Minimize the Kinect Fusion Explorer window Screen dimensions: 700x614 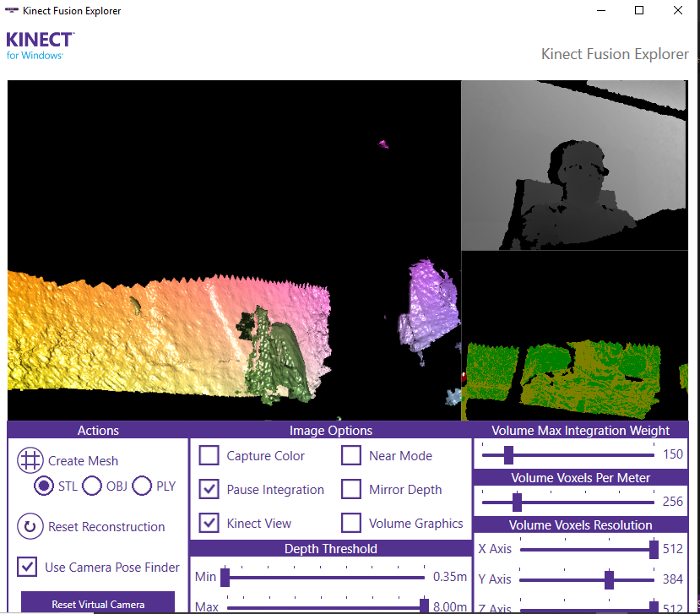pos(601,10)
